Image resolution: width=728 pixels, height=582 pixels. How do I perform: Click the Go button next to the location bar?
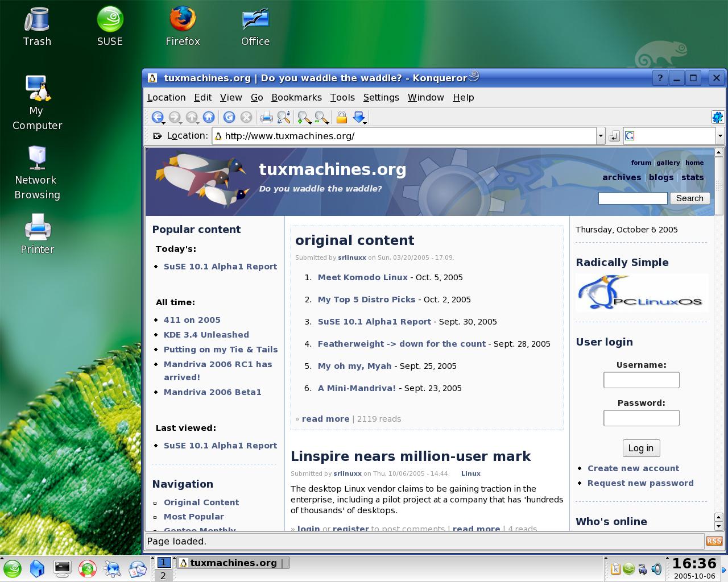[614, 136]
